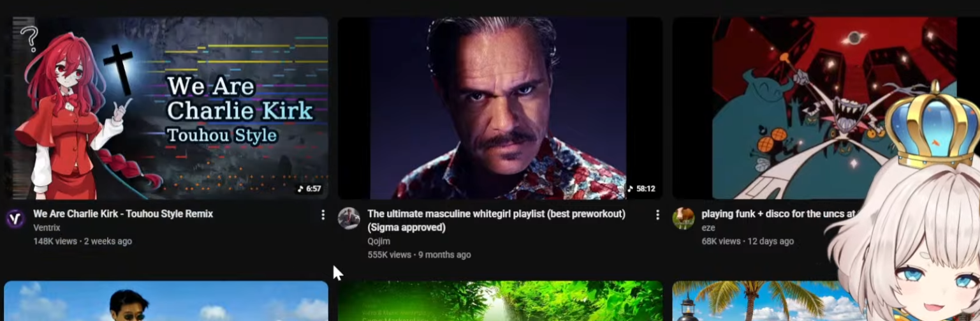Open the blue sky video thumbnail below
Screen dimensions: 980x321
coord(166,301)
